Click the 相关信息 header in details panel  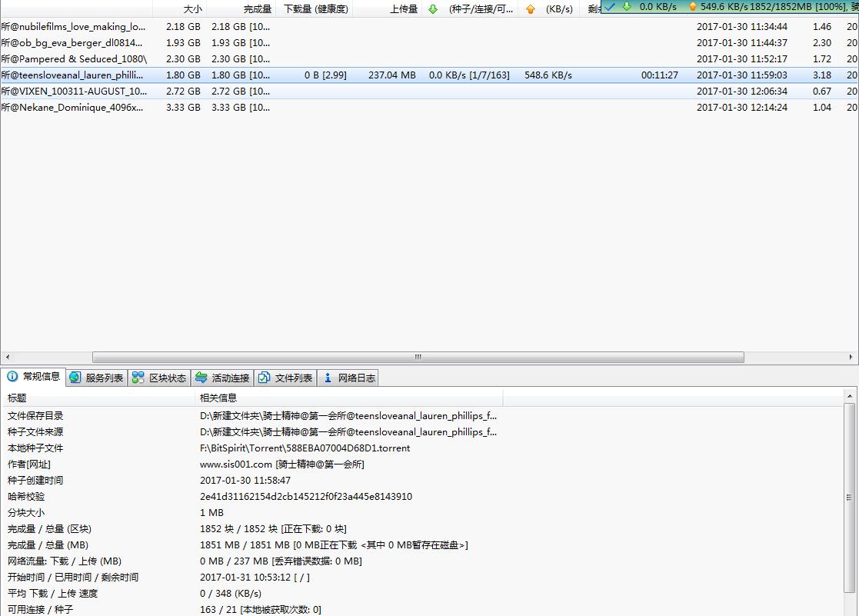pyautogui.click(x=218, y=398)
